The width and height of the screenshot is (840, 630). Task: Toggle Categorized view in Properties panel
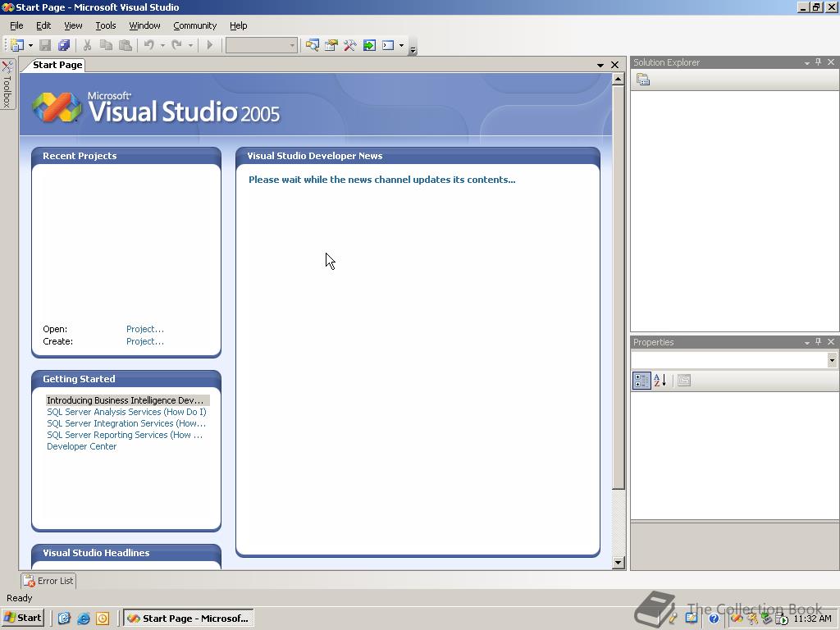[641, 381]
